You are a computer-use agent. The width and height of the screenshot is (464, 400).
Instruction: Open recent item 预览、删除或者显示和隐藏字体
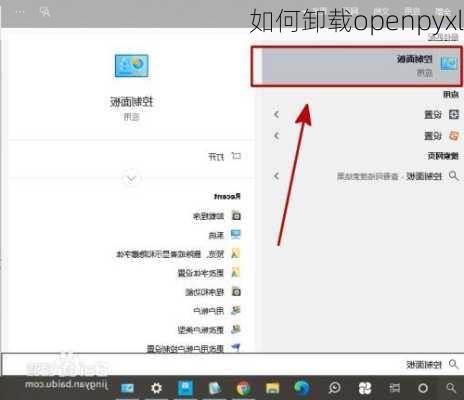(x=178, y=254)
